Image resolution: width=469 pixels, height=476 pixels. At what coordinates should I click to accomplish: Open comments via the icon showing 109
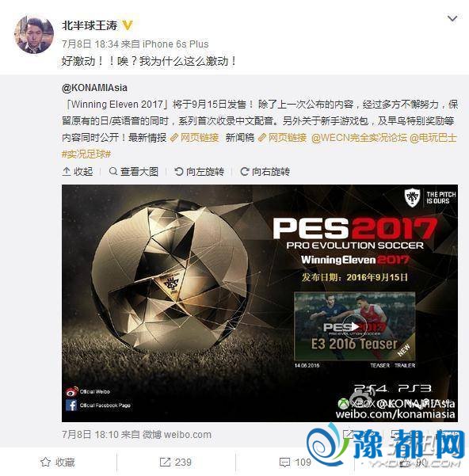coord(295,463)
